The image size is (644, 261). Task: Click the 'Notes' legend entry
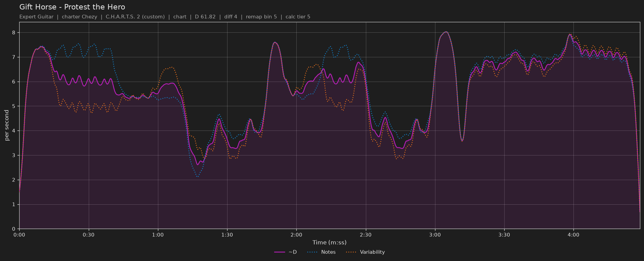328,252
